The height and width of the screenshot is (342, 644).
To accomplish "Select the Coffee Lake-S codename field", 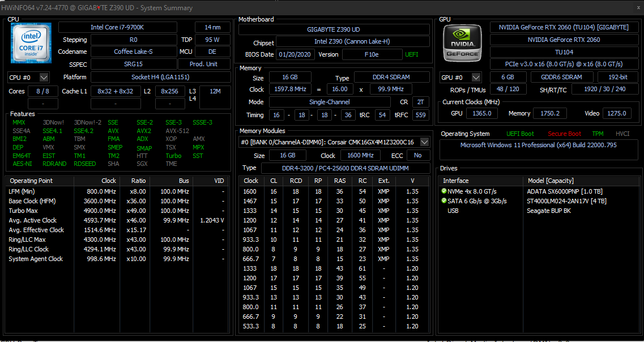I will [133, 52].
